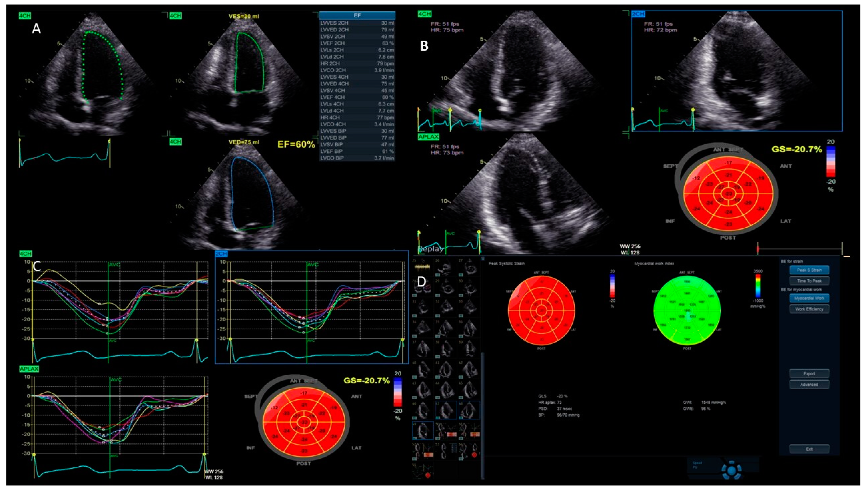Image resolution: width=868 pixels, height=490 pixels.
Task: Switch to Myocardial Work bull's-eye
Action: tap(809, 298)
